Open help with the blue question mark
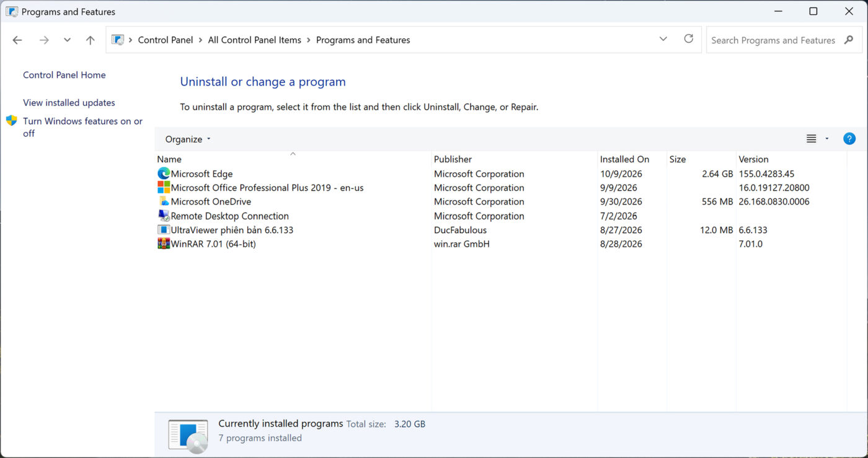The image size is (868, 458). (849, 139)
